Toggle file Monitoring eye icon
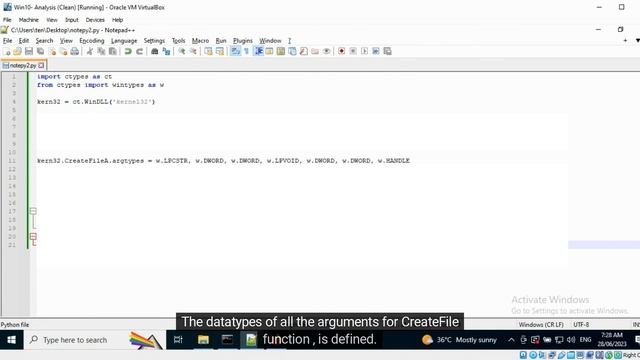 pyautogui.click(x=327, y=51)
